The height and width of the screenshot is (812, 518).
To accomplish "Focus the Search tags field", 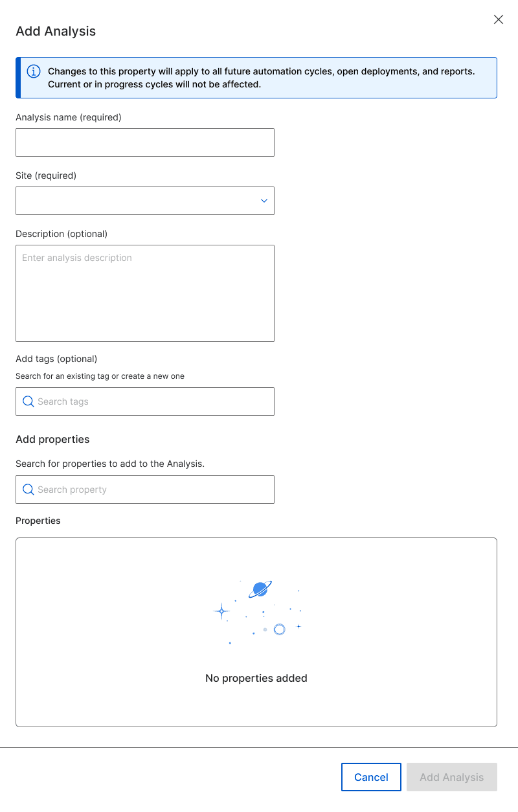I will pos(145,401).
